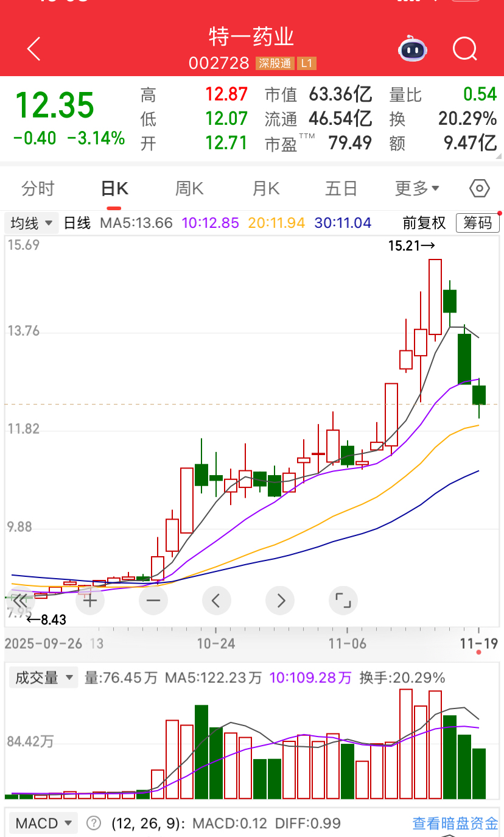Screen dimensions: 504x837
Task: Tap volume ratio value 0.54
Action: pyautogui.click(x=480, y=94)
